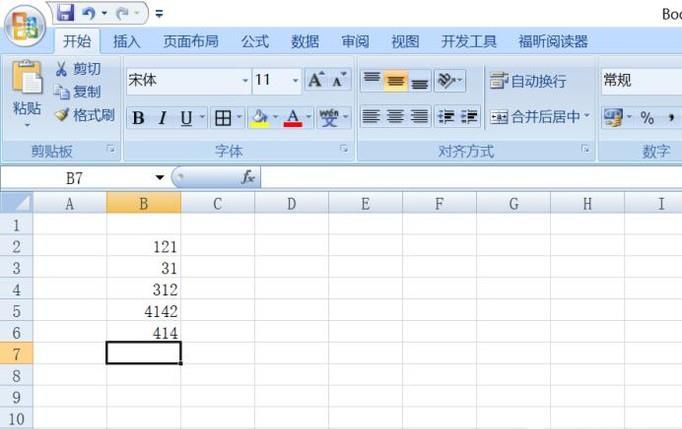
Task: Align text to bottom of cell
Action: [x=420, y=80]
